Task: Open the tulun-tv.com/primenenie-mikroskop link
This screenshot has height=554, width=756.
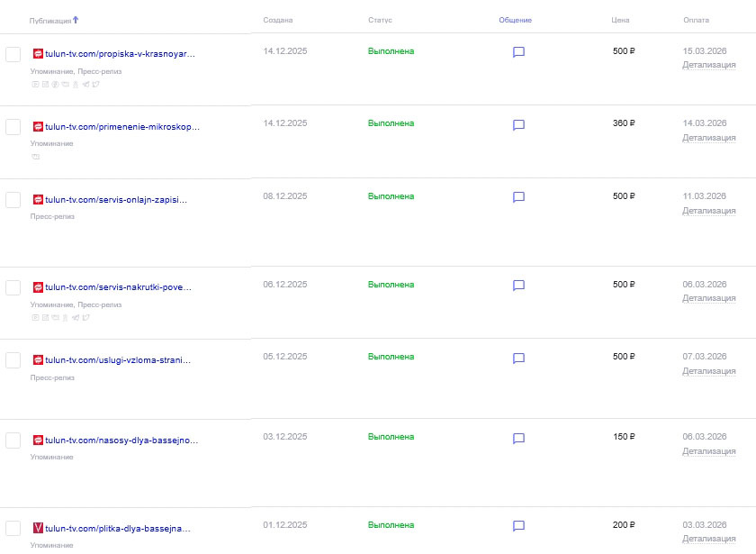Action: point(122,127)
